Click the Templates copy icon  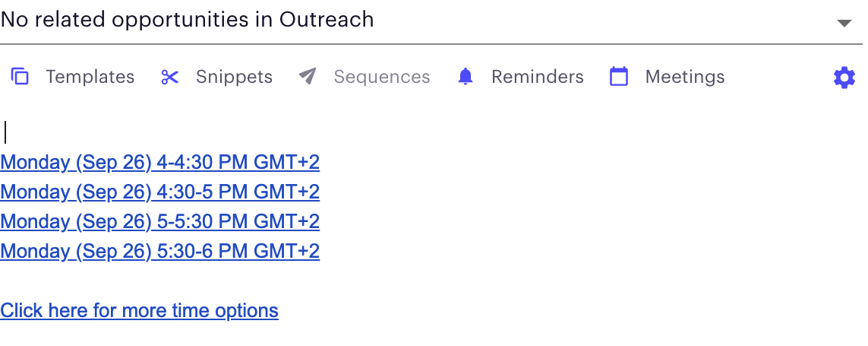tap(20, 77)
